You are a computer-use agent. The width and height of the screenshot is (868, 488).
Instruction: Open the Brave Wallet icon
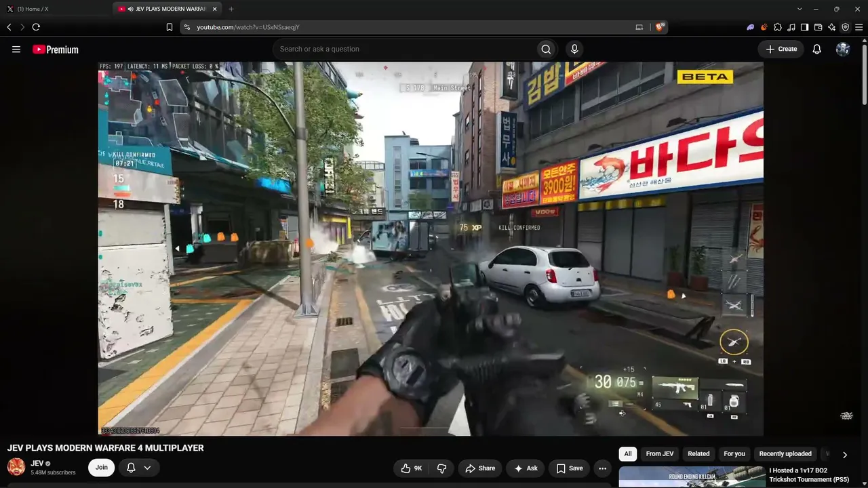click(818, 27)
